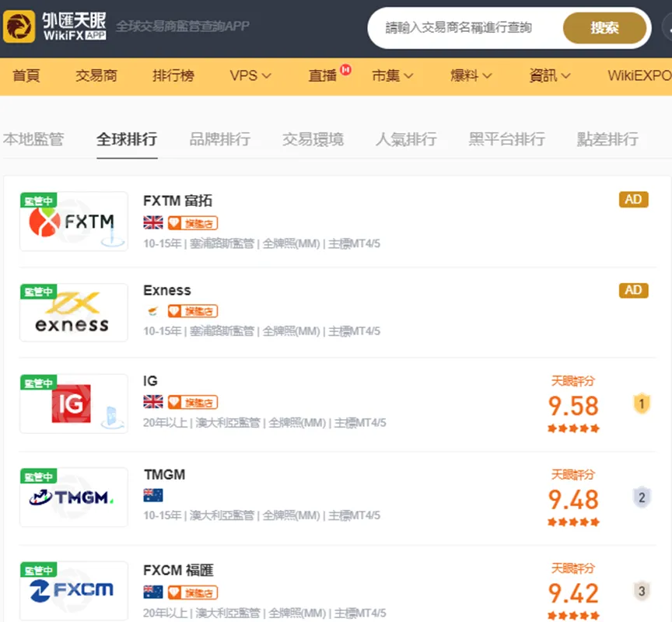This screenshot has height=622, width=672.
Task: Click the WikiFX eagle logo icon
Action: (x=19, y=27)
